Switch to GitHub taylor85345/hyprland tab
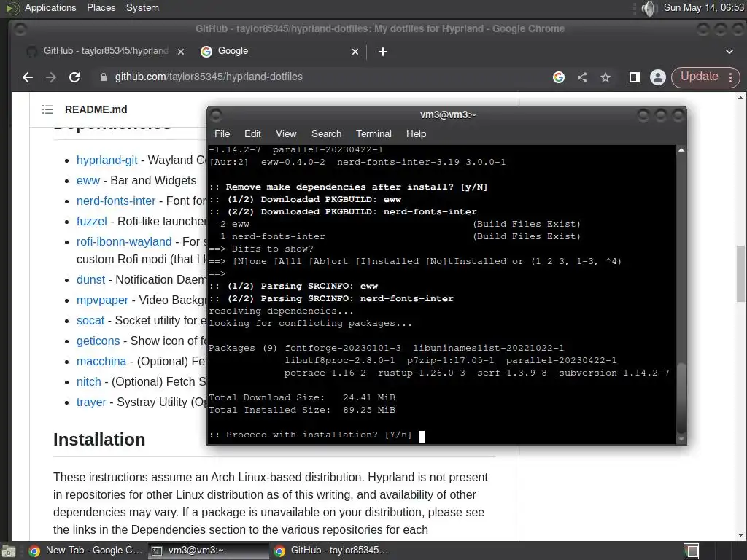This screenshot has width=747, height=560. coord(106,52)
